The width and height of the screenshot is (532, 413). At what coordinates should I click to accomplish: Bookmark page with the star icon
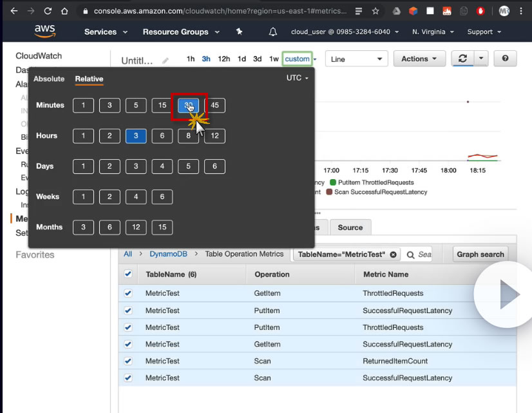[375, 12]
